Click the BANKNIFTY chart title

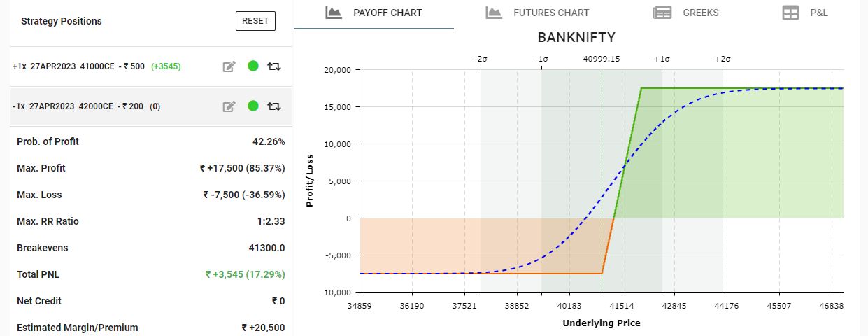point(576,37)
